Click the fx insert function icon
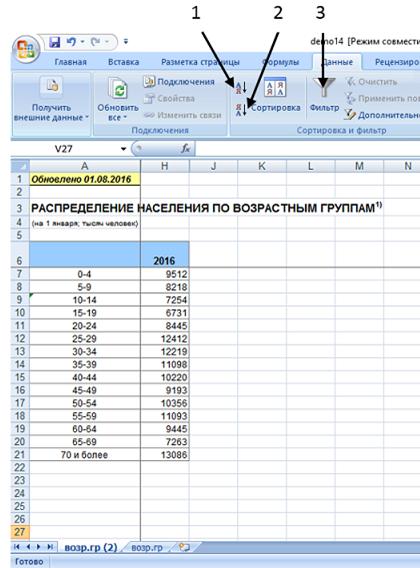The image size is (420, 568). [186, 149]
